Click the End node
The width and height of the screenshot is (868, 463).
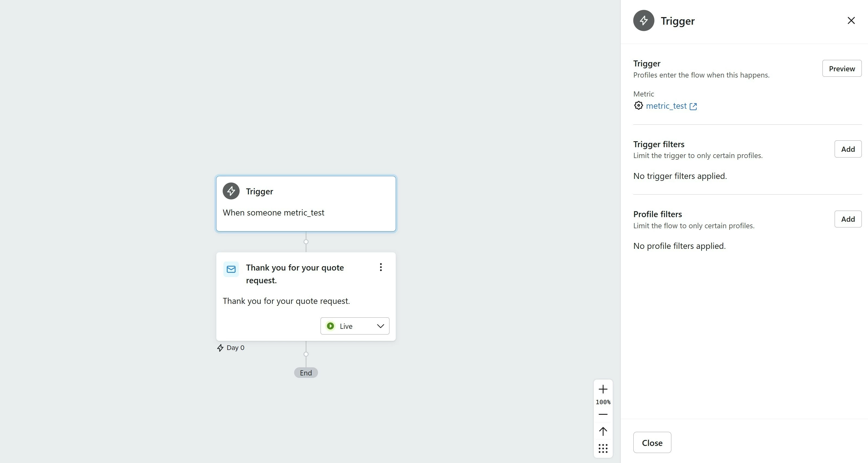pyautogui.click(x=306, y=372)
